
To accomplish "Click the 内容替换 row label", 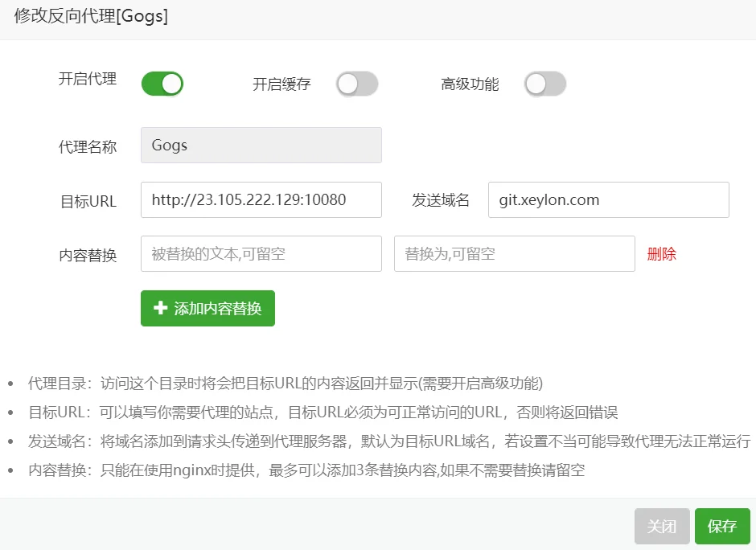I will [88, 256].
